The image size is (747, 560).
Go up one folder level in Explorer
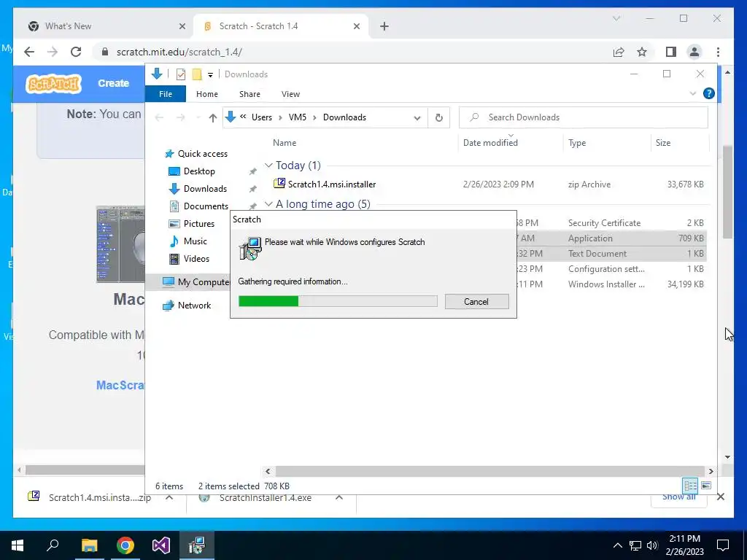click(x=212, y=117)
